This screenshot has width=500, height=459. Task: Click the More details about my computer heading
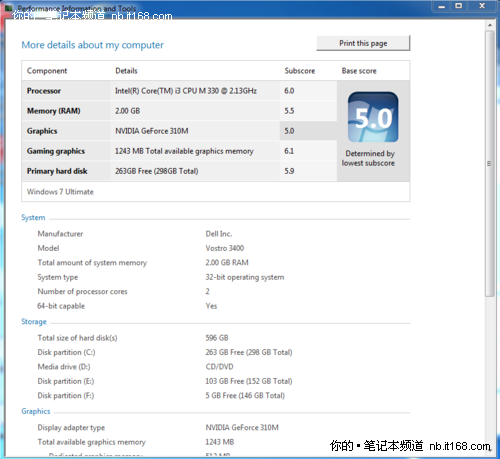click(93, 45)
